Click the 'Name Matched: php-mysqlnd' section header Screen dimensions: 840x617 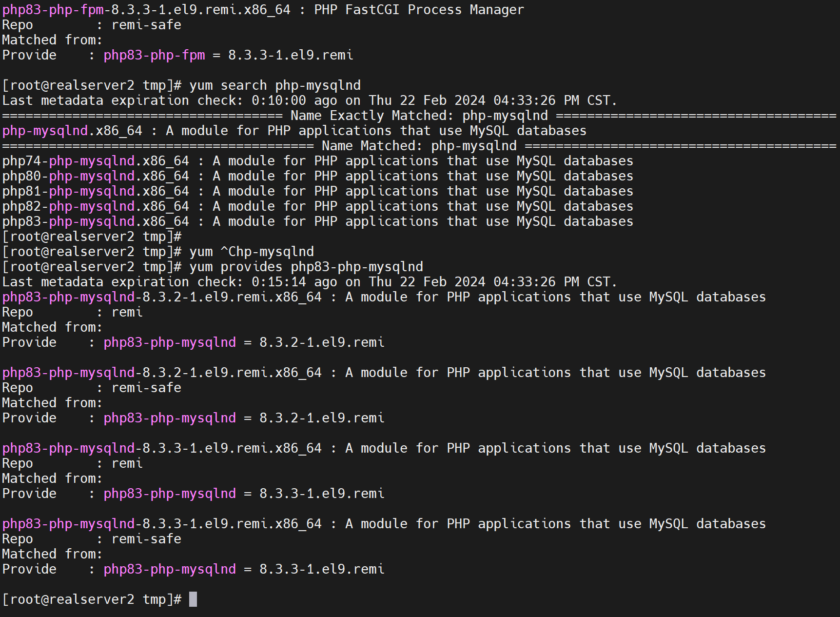419,146
